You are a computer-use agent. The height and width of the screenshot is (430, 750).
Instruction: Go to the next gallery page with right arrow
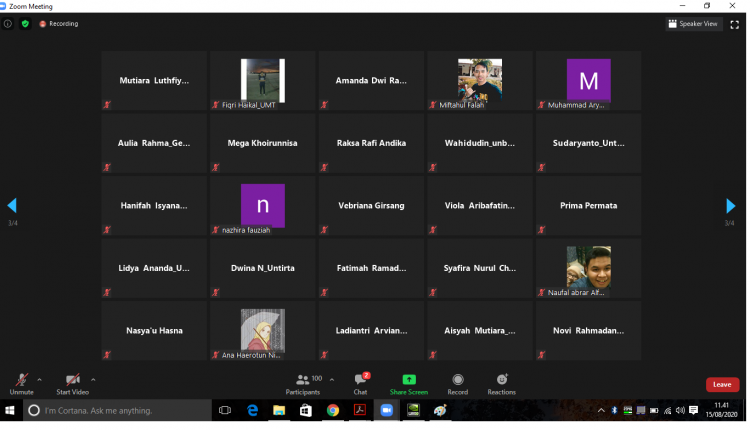click(730, 206)
